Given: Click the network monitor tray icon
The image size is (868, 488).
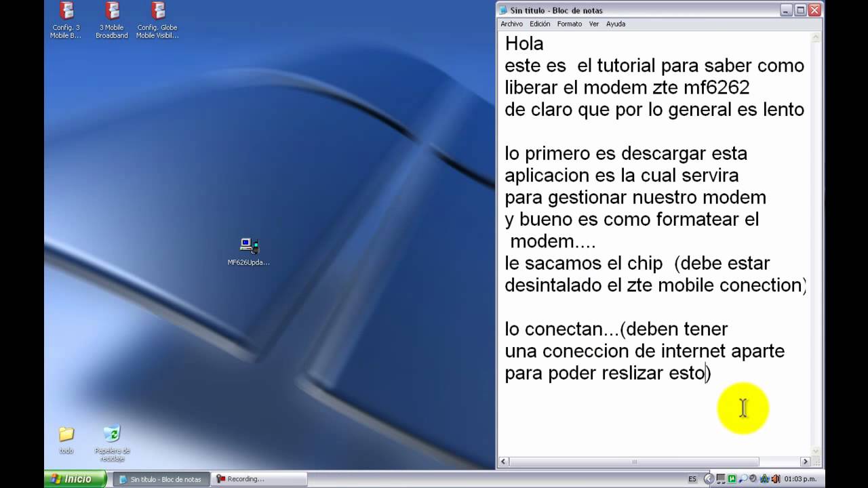Looking at the screenshot, I should click(721, 479).
